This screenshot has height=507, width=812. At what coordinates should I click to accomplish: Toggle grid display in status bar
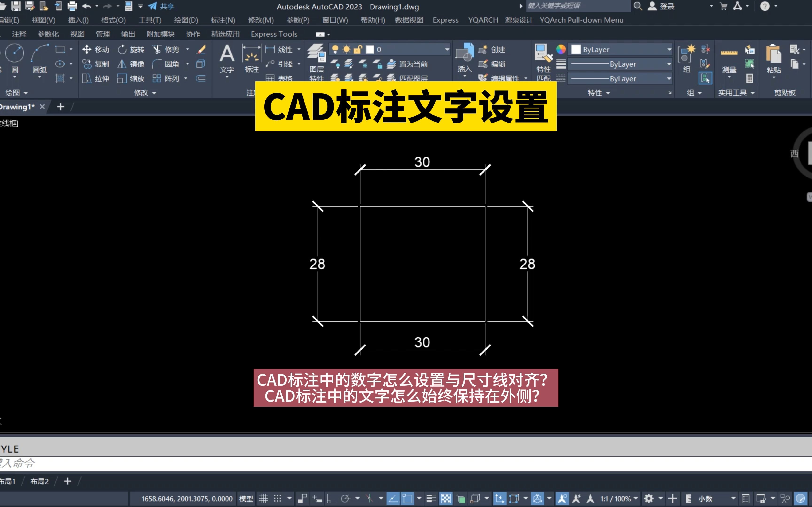tap(263, 499)
